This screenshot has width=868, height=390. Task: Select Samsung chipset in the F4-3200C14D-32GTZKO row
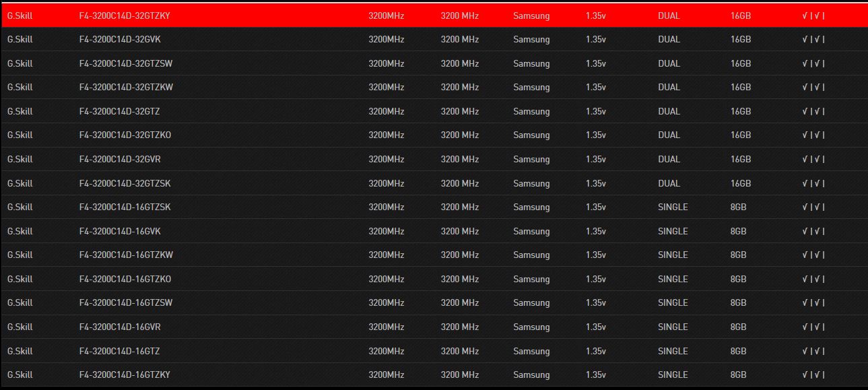point(531,135)
